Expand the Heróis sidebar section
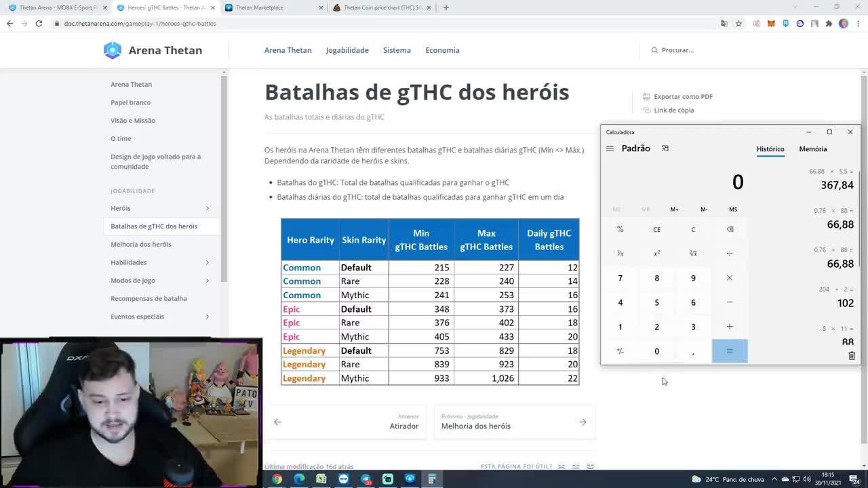This screenshot has width=868, height=488. coord(208,208)
